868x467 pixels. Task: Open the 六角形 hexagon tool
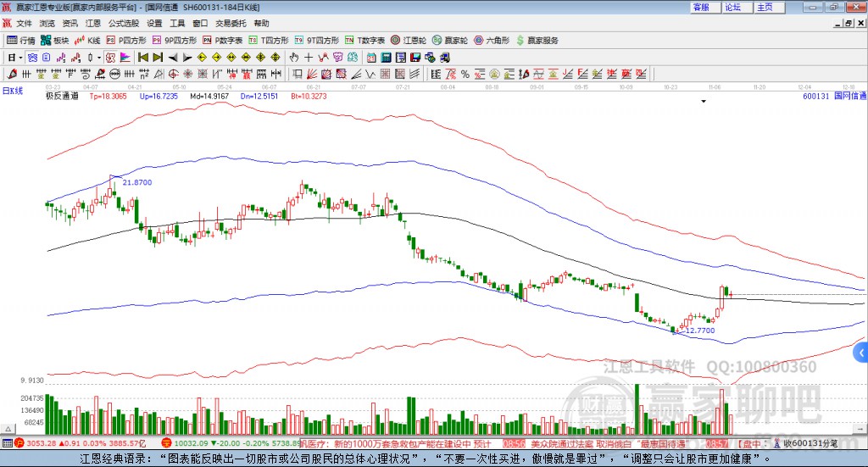click(x=492, y=41)
